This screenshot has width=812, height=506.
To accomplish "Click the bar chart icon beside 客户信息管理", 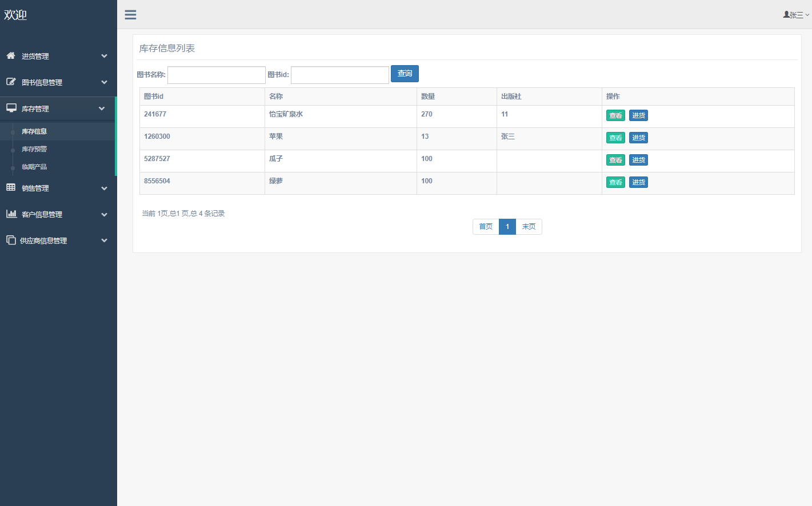I will (x=11, y=214).
